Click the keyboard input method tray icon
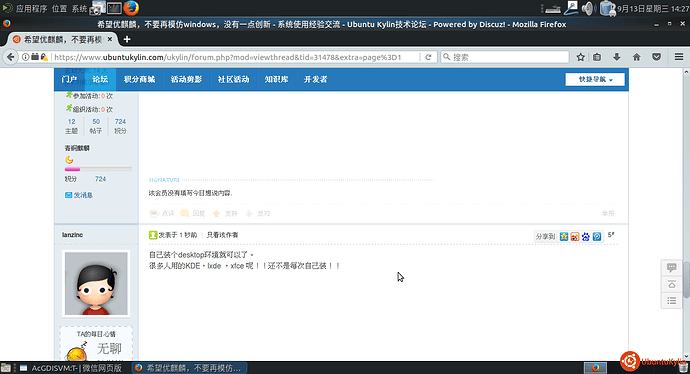 553,9
